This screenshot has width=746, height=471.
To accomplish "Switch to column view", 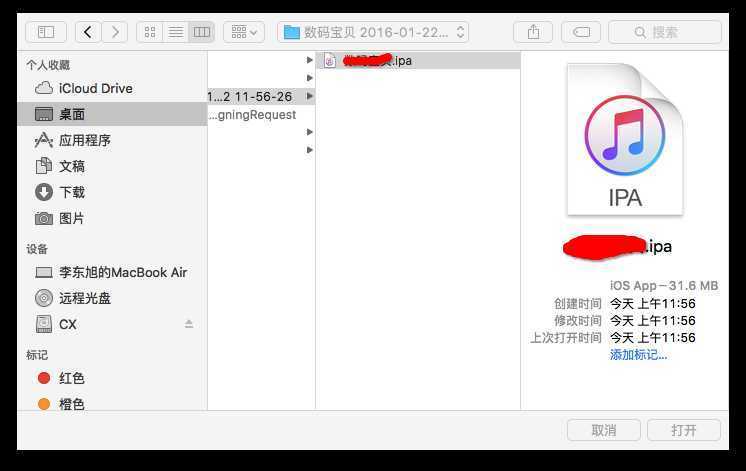I will pyautogui.click(x=201, y=32).
